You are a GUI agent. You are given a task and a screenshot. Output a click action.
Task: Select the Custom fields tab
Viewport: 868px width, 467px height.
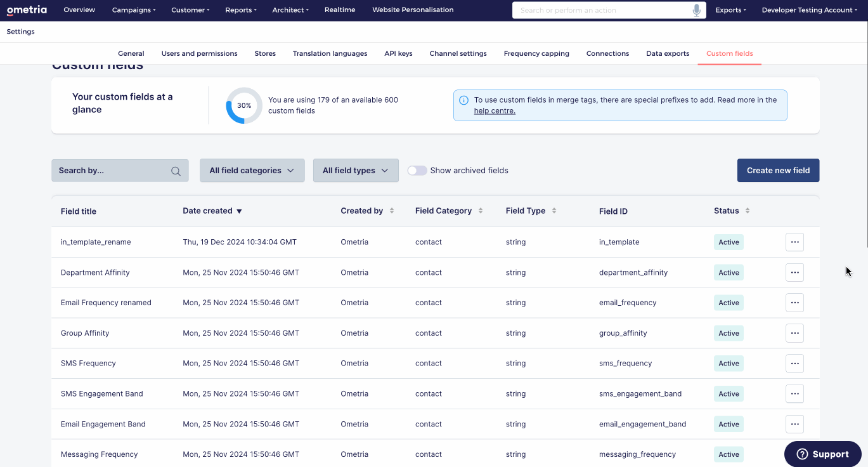pyautogui.click(x=730, y=54)
